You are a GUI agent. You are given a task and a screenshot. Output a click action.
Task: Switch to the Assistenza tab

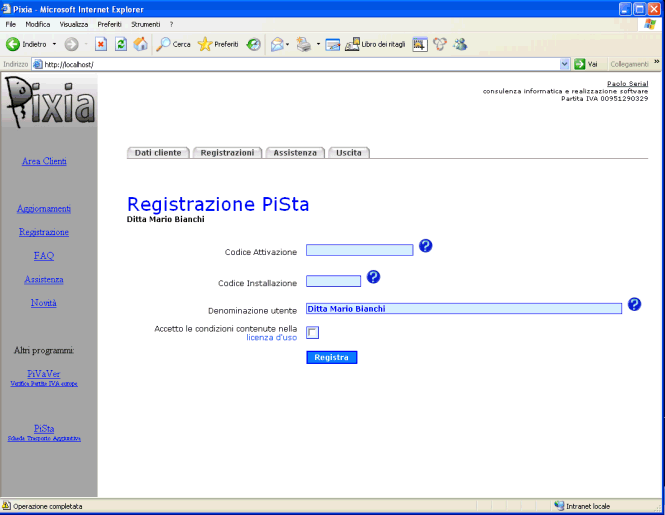[x=295, y=153]
